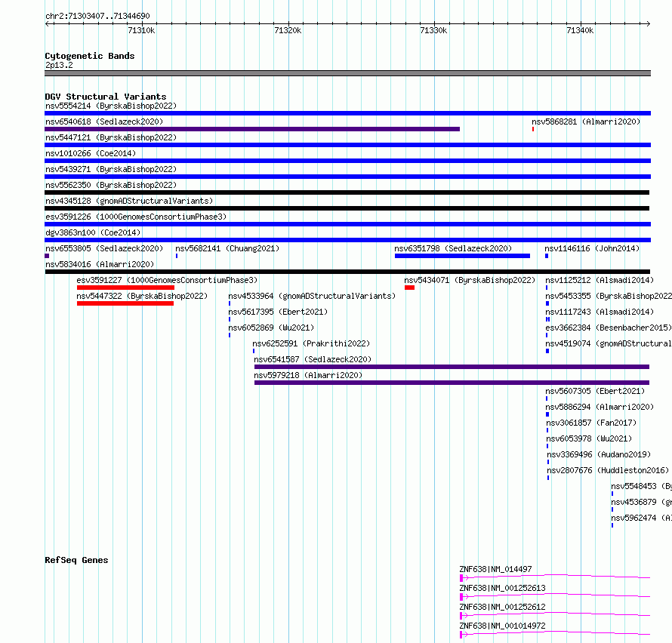Select nsv5439271 (ByrskaBishop2022) label
The height and width of the screenshot is (643, 672).
coord(111,169)
